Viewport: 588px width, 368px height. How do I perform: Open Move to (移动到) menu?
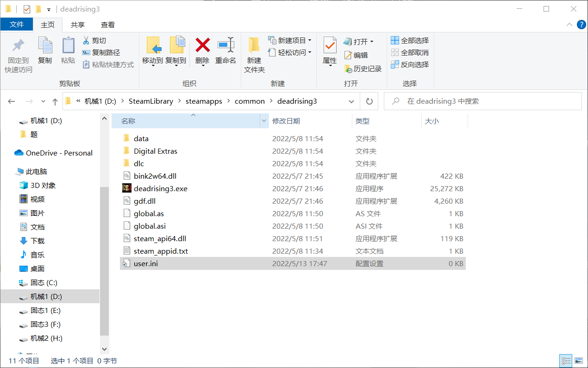(x=152, y=51)
